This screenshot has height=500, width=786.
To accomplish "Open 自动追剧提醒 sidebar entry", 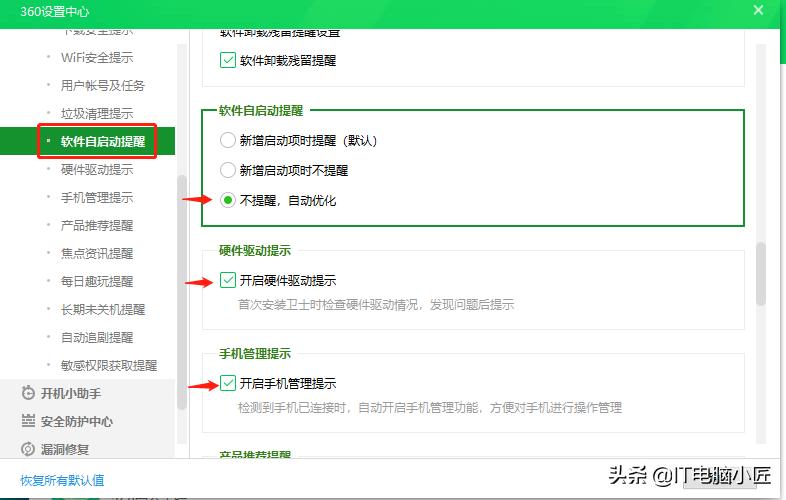I will 97,338.
